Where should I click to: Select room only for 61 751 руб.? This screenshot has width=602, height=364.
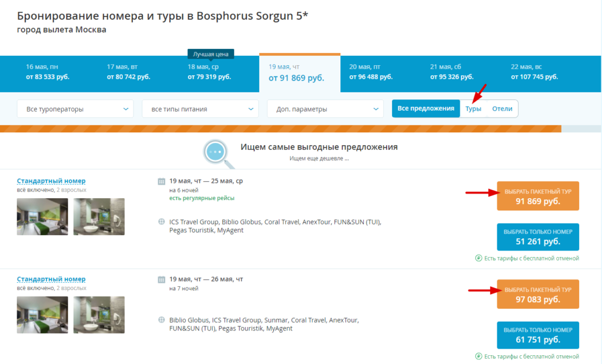(538, 336)
